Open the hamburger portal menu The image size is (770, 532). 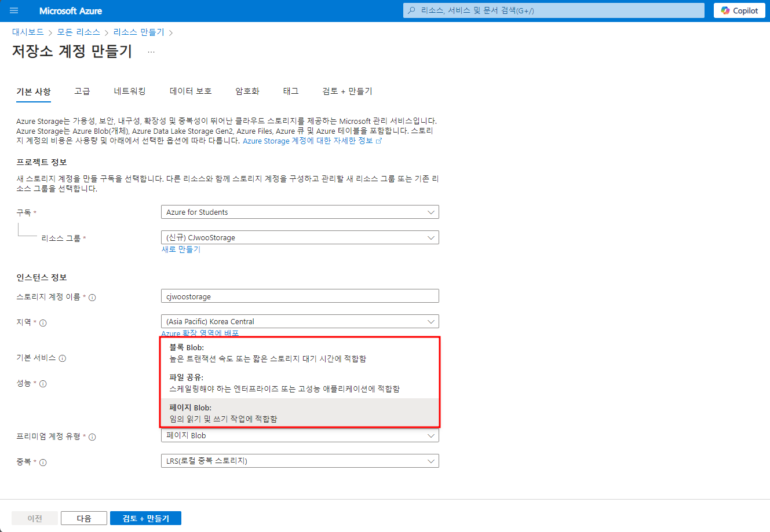point(14,10)
